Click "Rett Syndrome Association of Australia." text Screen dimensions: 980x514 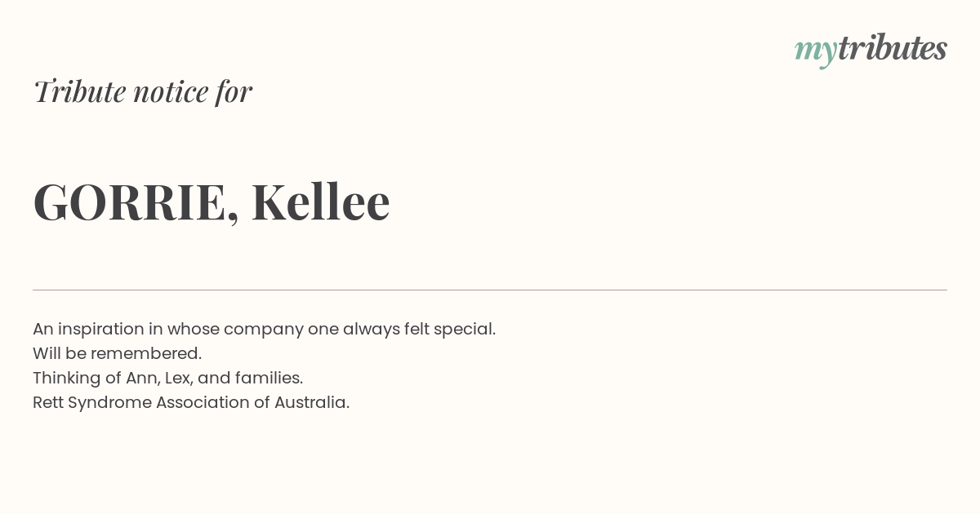click(191, 403)
